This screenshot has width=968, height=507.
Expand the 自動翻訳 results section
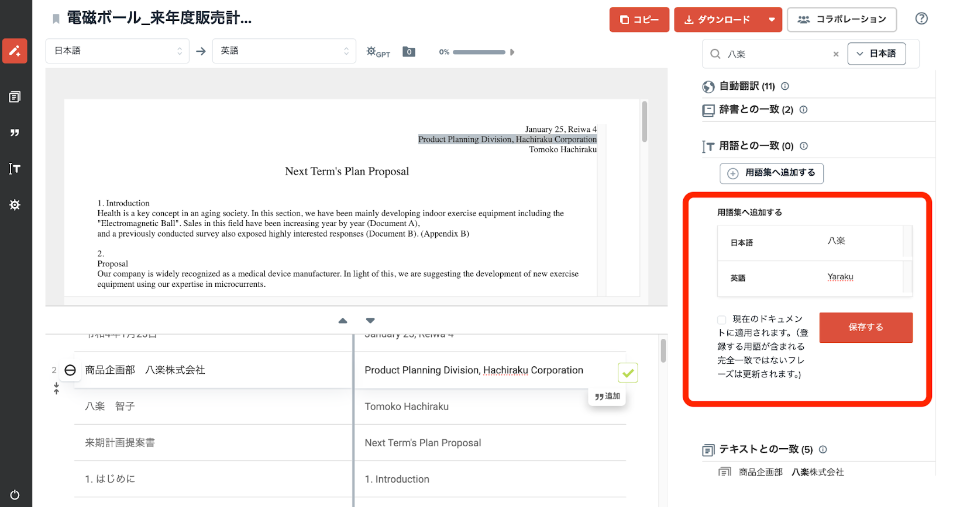746,86
